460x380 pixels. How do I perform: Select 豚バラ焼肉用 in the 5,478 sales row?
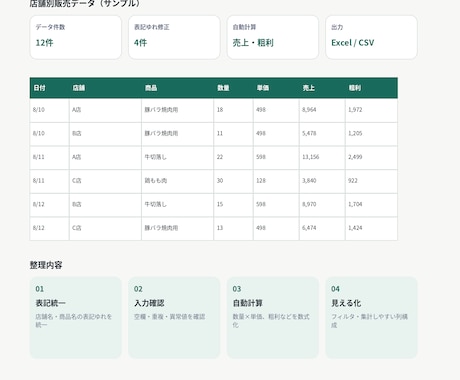pyautogui.click(x=177, y=134)
